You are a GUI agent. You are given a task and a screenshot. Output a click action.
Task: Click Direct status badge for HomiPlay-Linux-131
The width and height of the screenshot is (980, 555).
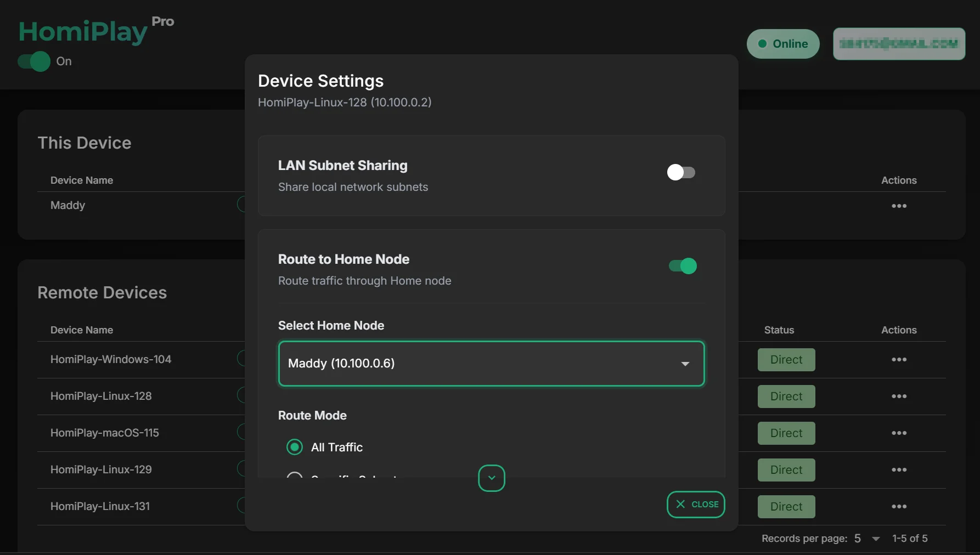tap(786, 507)
